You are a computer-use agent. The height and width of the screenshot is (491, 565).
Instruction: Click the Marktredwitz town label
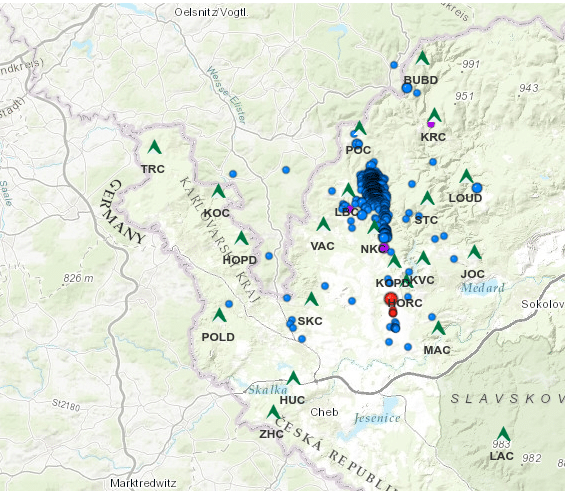[x=143, y=483]
